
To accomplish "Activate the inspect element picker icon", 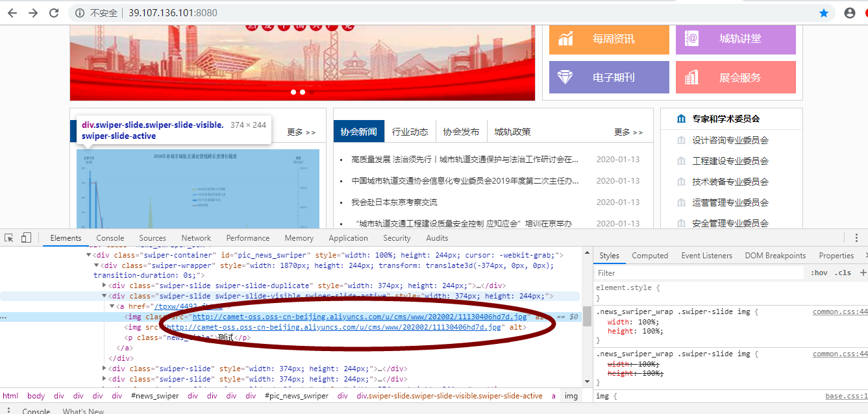I will click(9, 238).
